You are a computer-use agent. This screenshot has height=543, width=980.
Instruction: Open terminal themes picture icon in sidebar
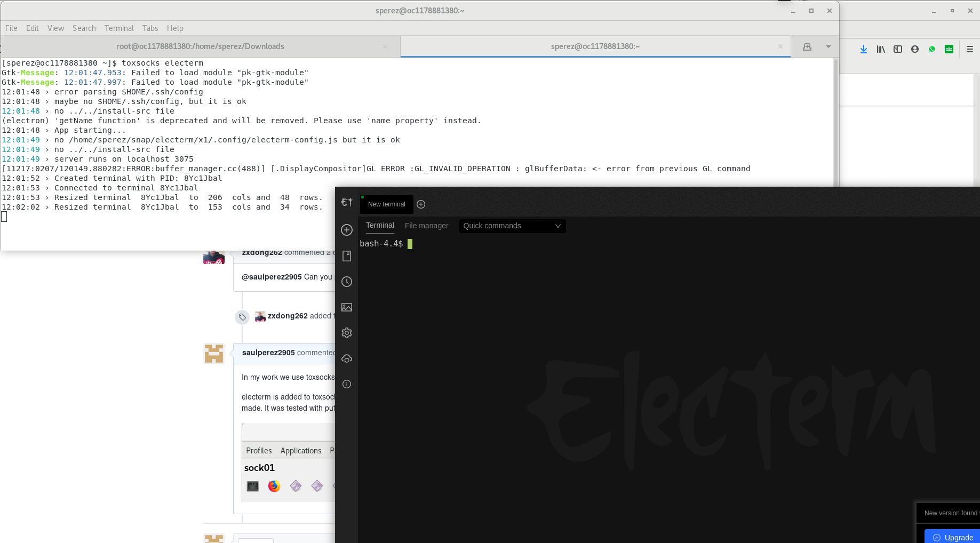tap(347, 307)
